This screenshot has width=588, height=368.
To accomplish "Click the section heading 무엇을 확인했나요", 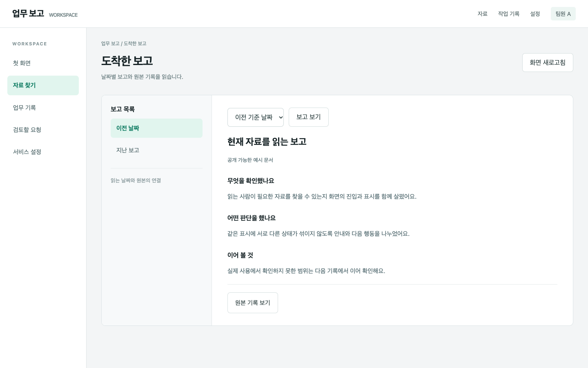I will point(251,181).
